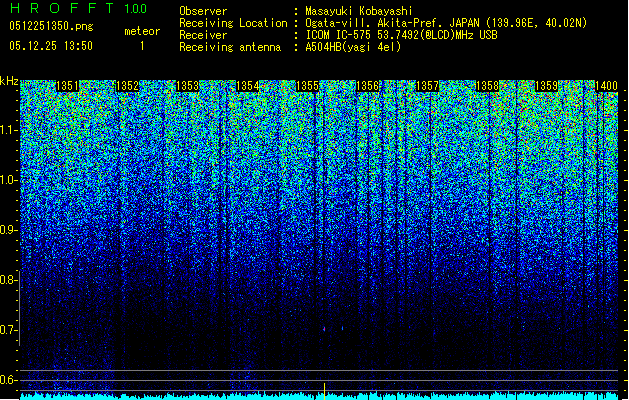
Task: Click the 0.6 kHz axis label
Action: pos(8,380)
